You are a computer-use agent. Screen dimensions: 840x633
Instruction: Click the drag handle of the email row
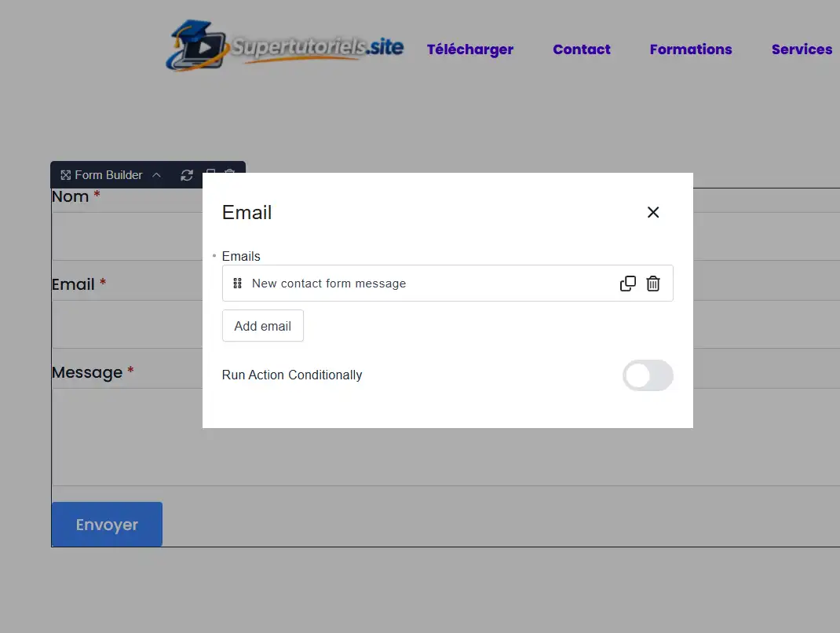tap(237, 283)
